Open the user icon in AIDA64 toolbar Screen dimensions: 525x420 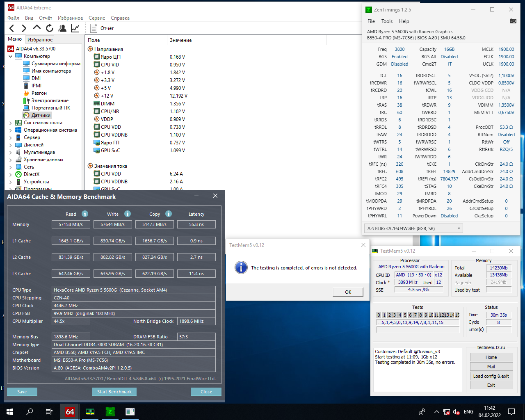62,28
